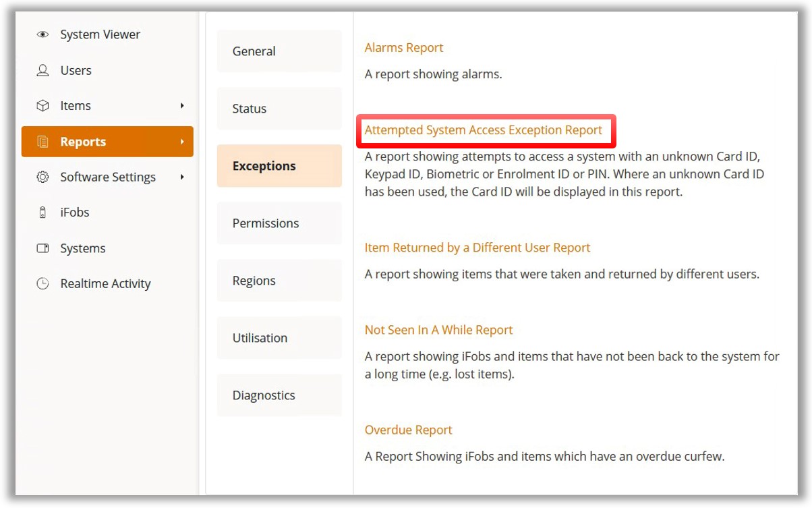Open the Alarms Report link
812x508 pixels.
pyautogui.click(x=403, y=48)
